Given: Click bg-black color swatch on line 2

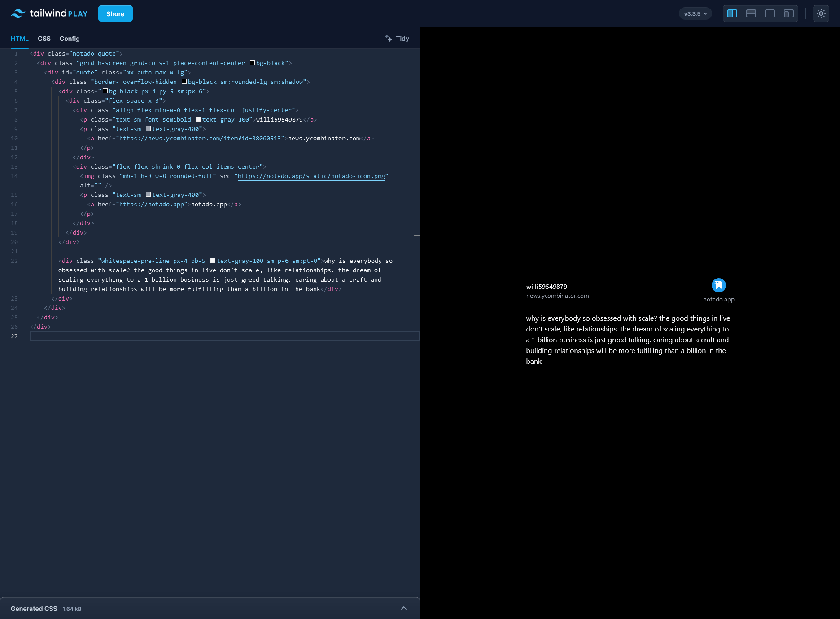Looking at the screenshot, I should (252, 63).
